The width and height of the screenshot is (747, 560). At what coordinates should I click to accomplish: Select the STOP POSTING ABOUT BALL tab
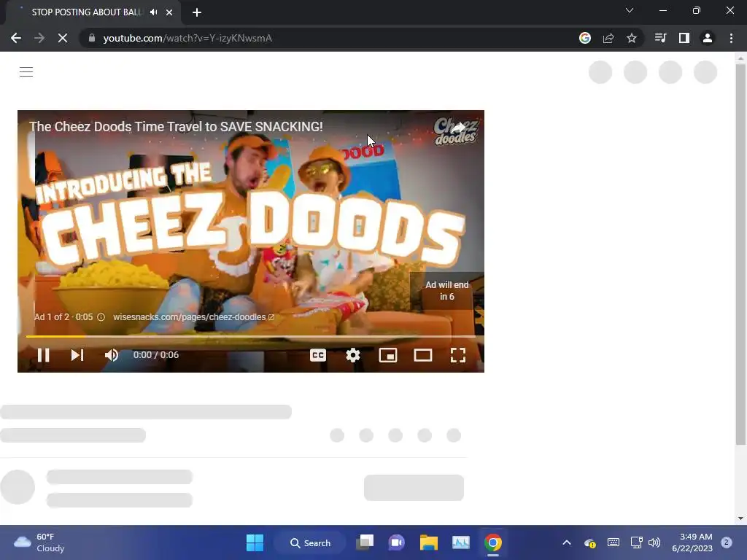pyautogui.click(x=86, y=12)
